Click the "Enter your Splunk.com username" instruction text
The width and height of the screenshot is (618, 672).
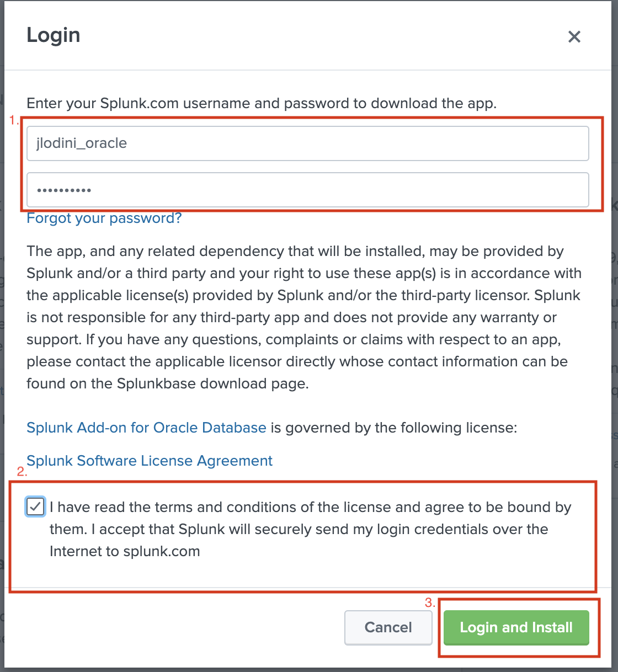[262, 104]
